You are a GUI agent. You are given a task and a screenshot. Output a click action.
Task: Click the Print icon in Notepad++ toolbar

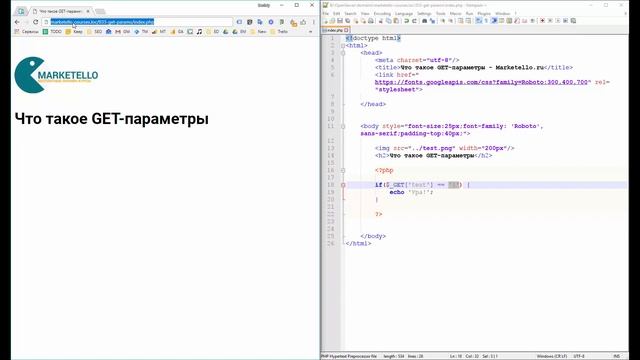click(371, 21)
